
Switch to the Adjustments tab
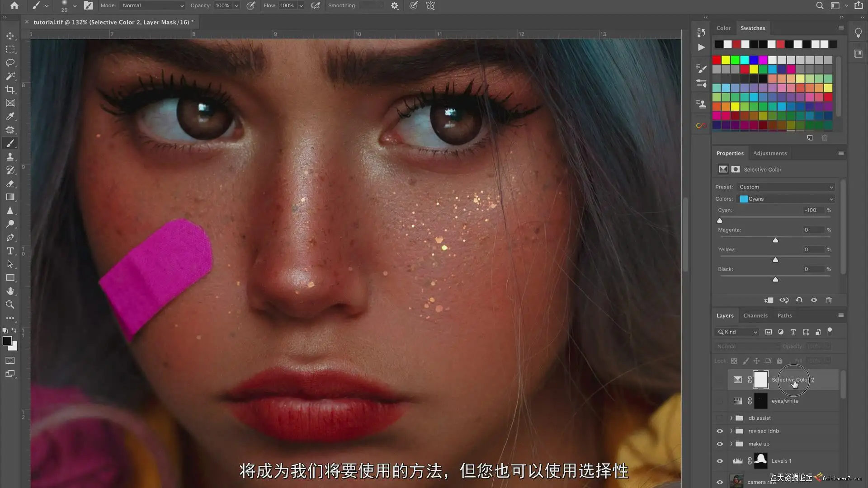point(769,153)
